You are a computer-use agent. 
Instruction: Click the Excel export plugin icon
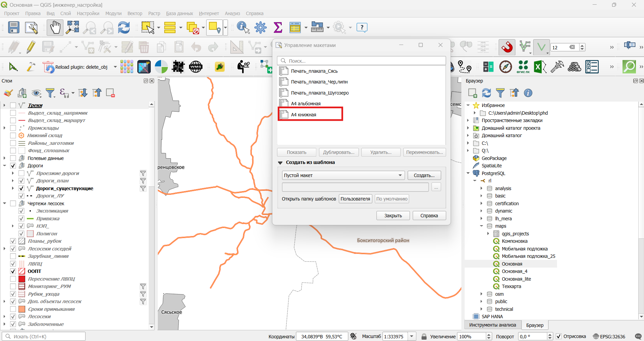pyautogui.click(x=540, y=67)
